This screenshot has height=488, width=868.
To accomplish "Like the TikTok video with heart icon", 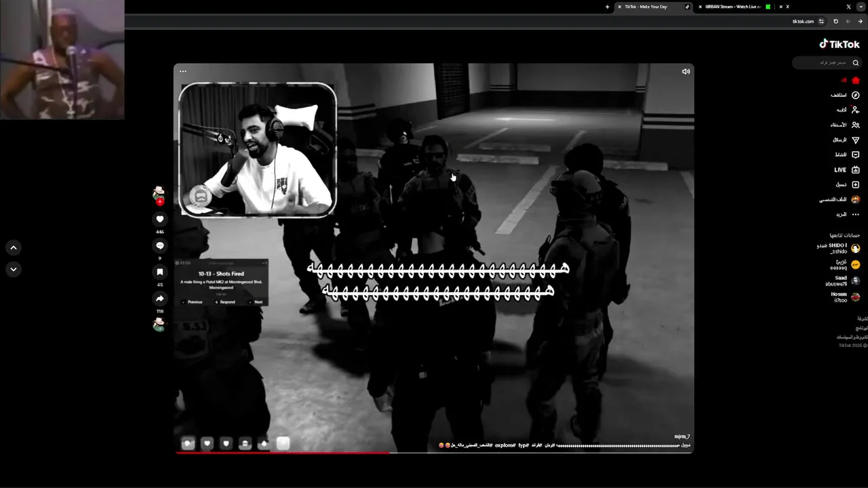I will coord(160,219).
